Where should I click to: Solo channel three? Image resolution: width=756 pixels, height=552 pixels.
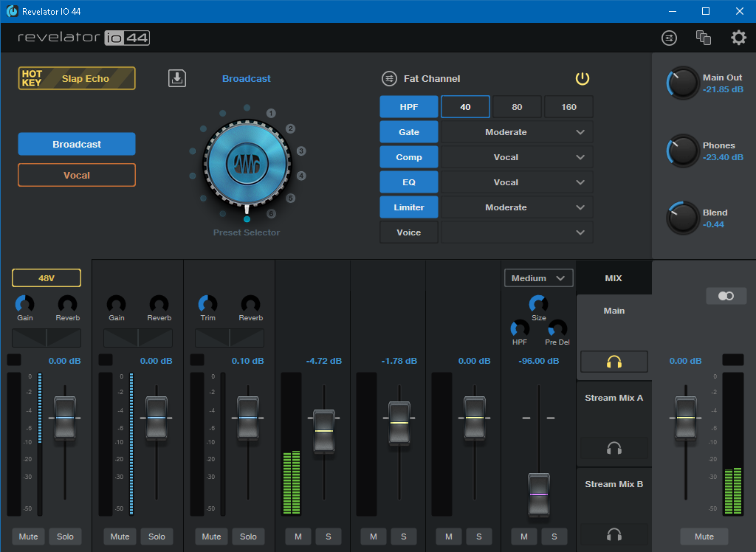point(248,536)
